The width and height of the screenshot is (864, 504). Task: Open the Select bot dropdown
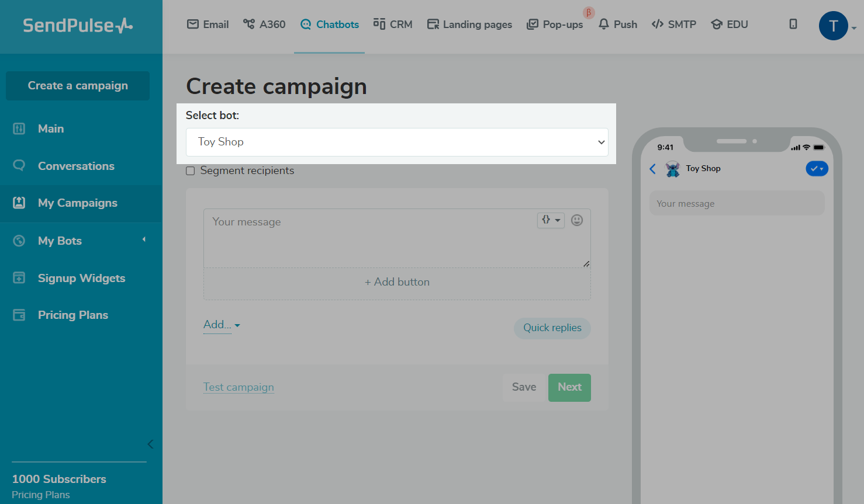(x=397, y=142)
